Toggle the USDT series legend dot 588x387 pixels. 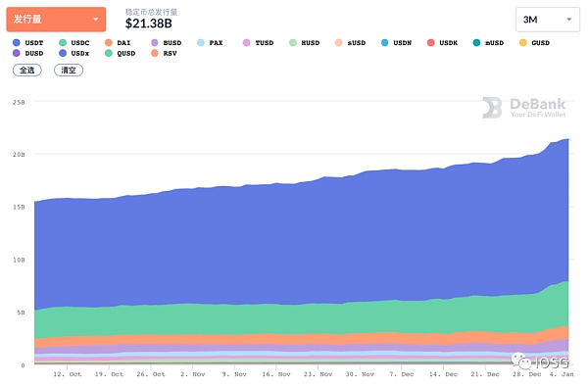click(16, 43)
